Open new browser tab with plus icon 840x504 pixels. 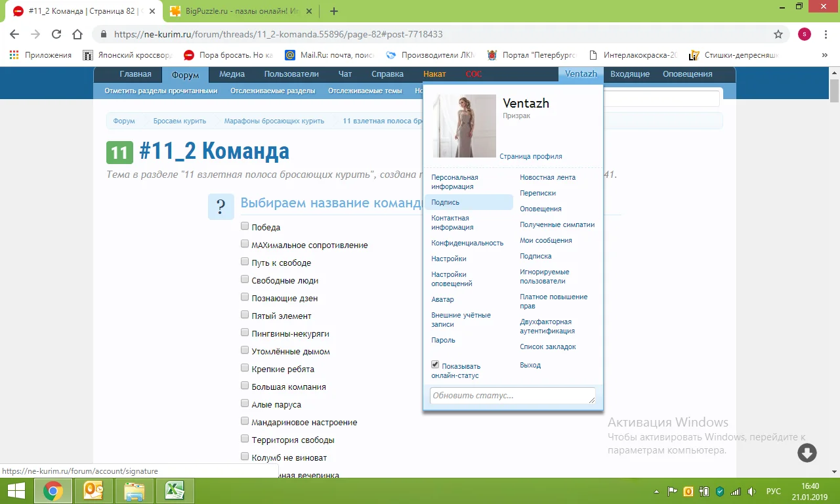(x=334, y=11)
